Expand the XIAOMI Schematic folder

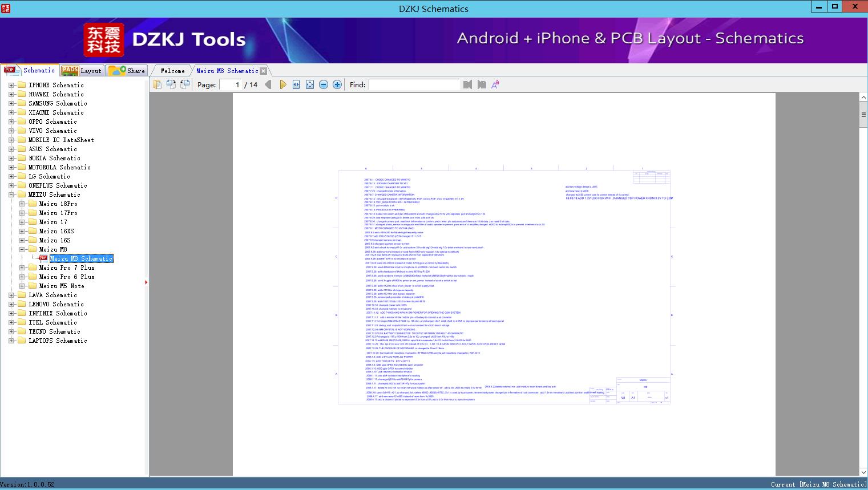[x=11, y=112]
